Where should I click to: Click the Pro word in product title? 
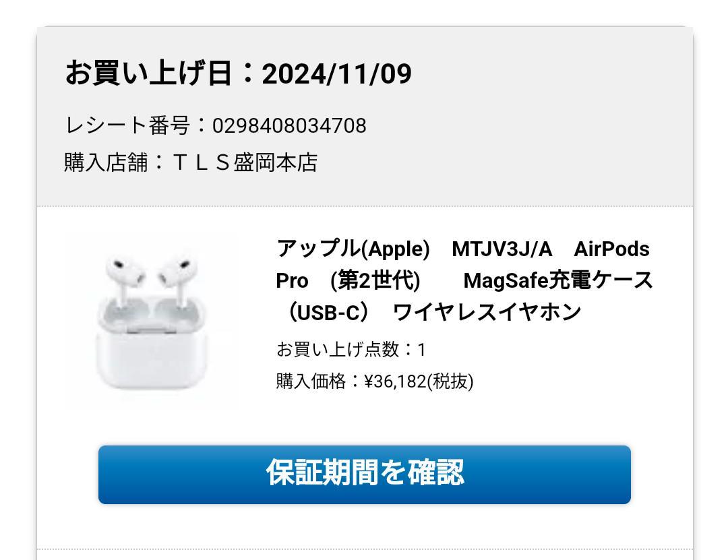(x=292, y=281)
